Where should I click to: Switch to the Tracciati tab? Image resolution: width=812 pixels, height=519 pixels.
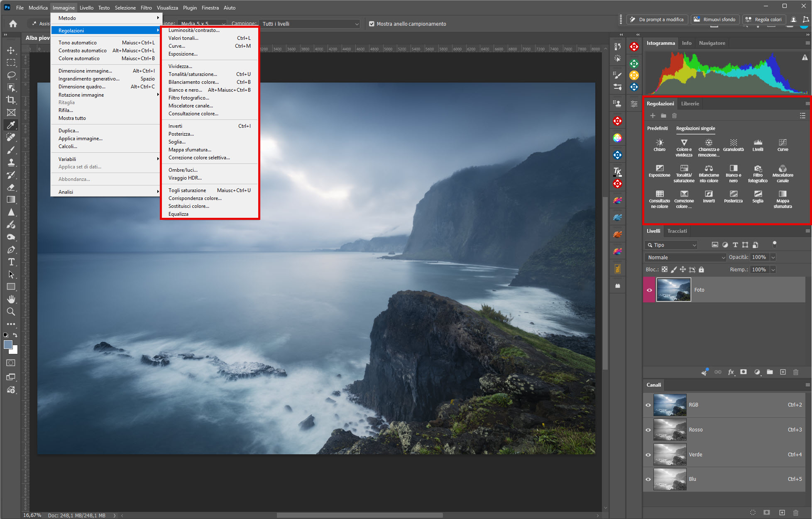tap(677, 231)
